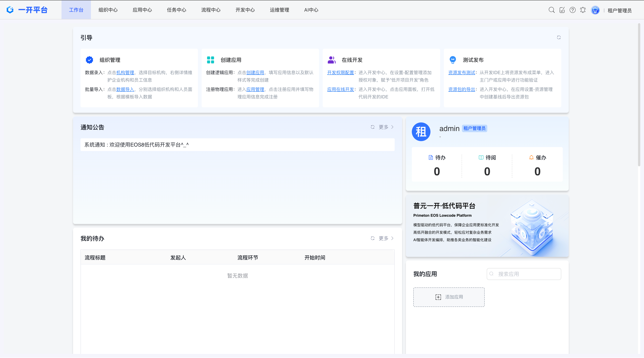Refresh the 通知公告 announcements panel
The width and height of the screenshot is (644, 358).
[x=373, y=127]
